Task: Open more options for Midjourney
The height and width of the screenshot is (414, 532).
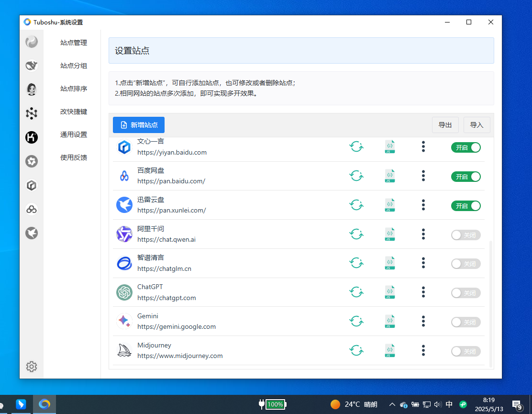Action: click(423, 350)
